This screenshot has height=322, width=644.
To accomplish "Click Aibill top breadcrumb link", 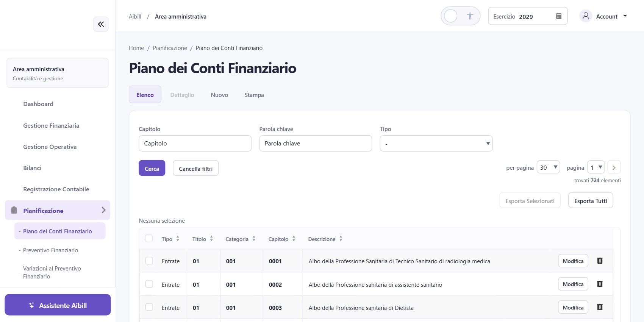I will pyautogui.click(x=135, y=17).
